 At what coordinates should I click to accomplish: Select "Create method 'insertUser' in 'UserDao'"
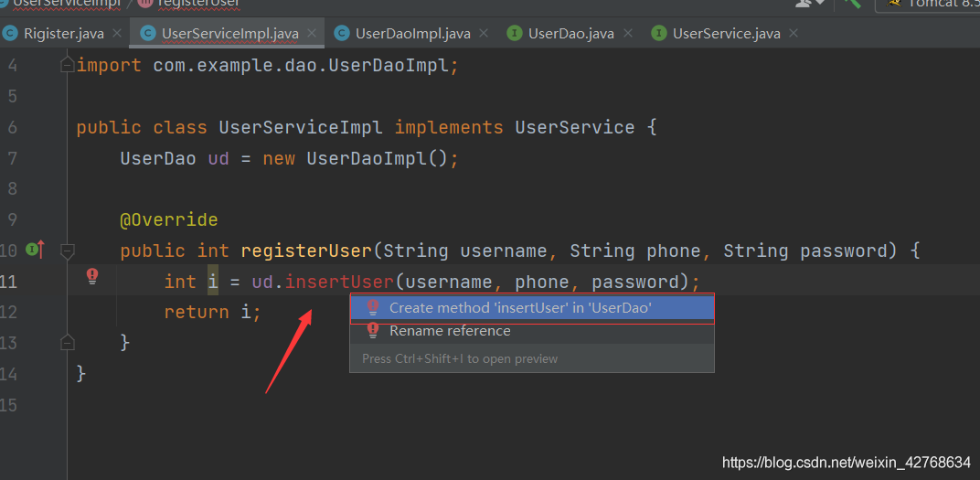point(520,308)
